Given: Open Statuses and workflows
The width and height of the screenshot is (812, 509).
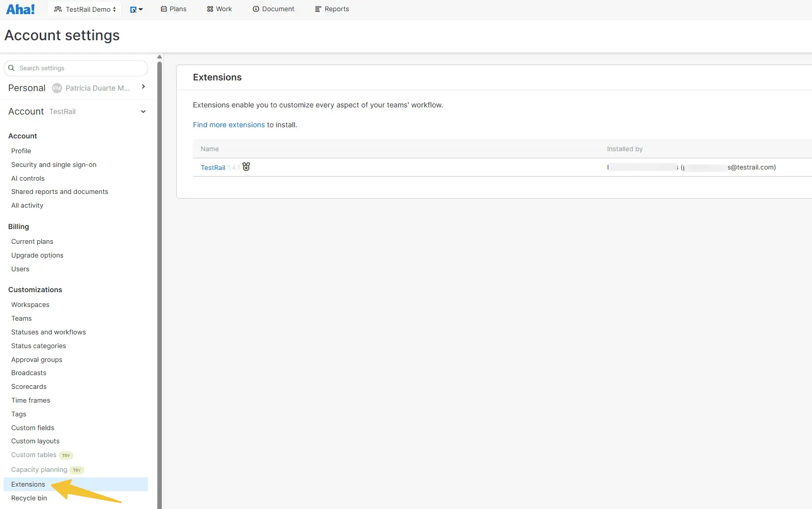Looking at the screenshot, I should pos(48,332).
